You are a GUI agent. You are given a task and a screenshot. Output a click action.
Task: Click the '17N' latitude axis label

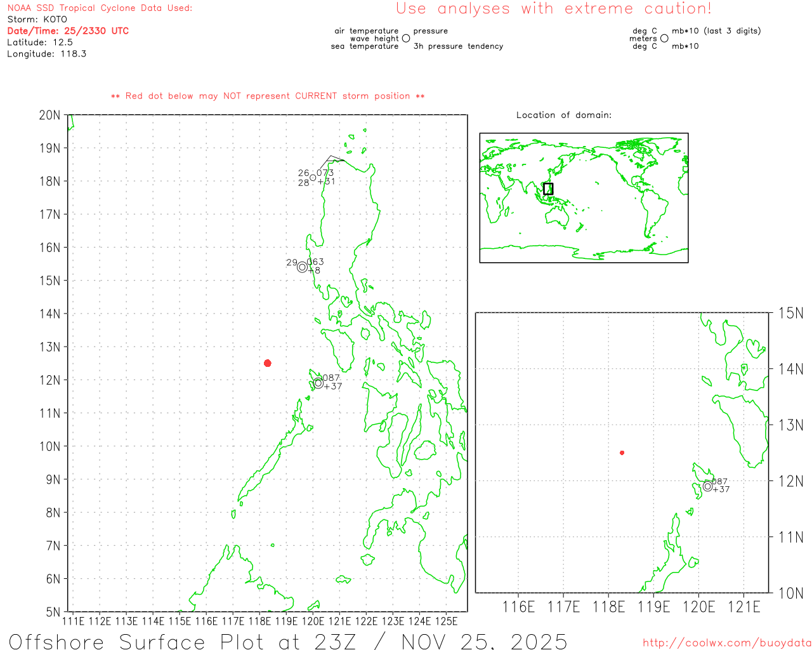tap(50, 215)
